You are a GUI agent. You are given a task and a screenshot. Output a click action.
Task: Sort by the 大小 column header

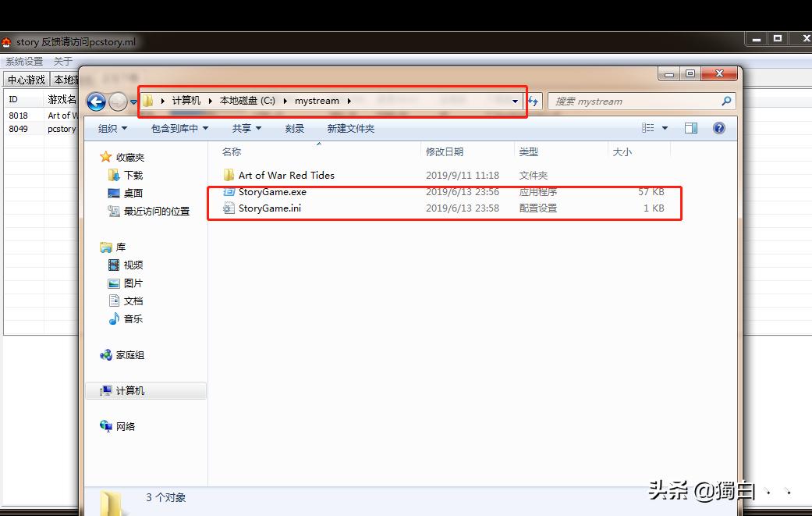(622, 151)
